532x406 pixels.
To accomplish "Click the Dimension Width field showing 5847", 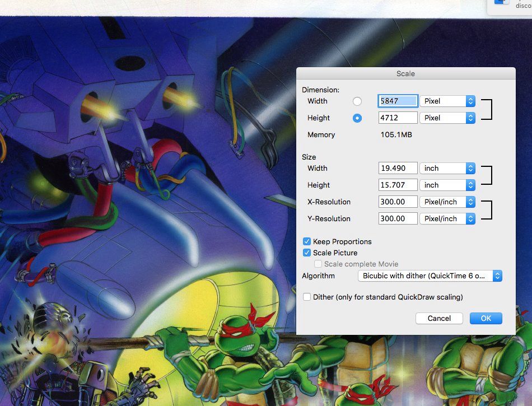I will (x=398, y=101).
